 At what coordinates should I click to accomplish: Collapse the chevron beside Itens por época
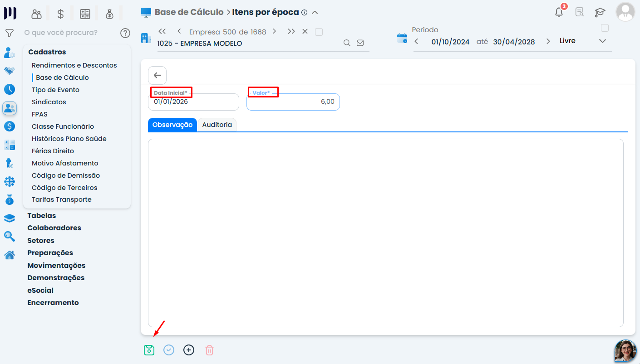pyautogui.click(x=315, y=13)
